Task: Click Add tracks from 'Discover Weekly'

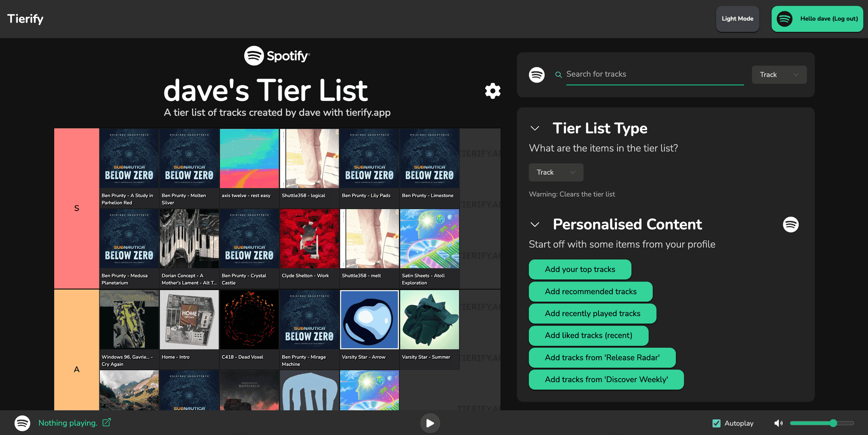Action: (x=606, y=380)
